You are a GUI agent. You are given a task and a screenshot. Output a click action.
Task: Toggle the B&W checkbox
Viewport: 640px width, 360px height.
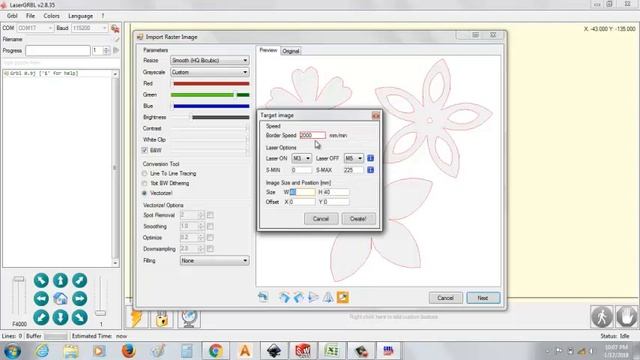[x=144, y=150]
